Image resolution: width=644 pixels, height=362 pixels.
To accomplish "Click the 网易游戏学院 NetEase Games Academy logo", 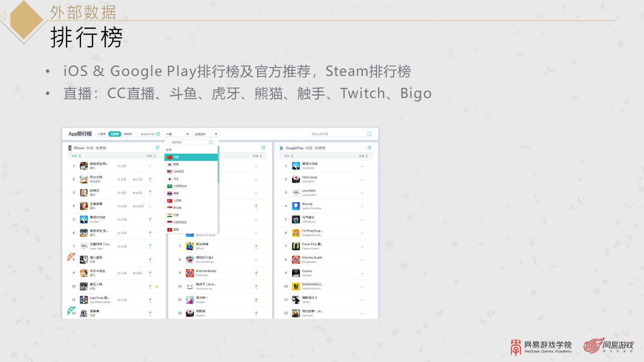I will pyautogui.click(x=541, y=347).
